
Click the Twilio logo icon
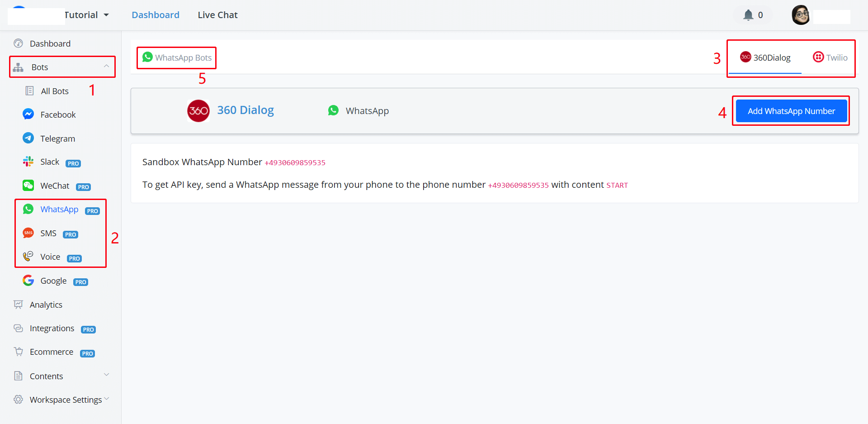(818, 57)
